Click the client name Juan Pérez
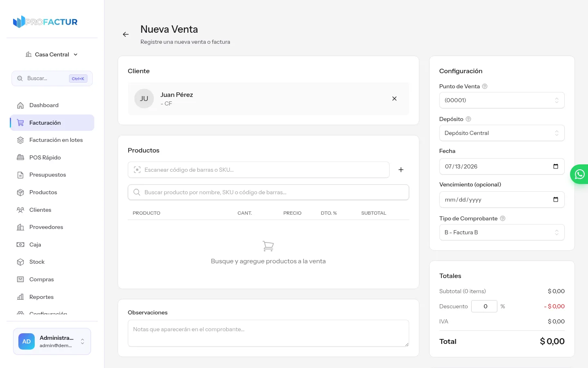The height and width of the screenshot is (368, 588). (x=177, y=94)
